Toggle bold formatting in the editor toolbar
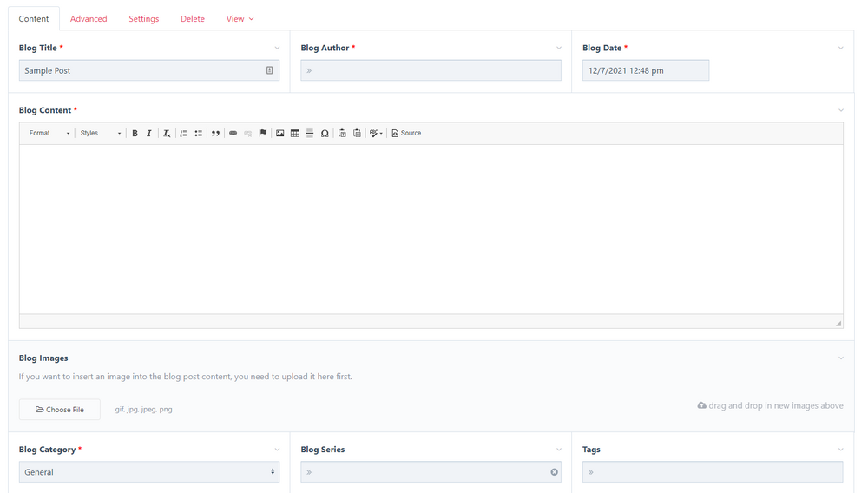 click(x=135, y=134)
